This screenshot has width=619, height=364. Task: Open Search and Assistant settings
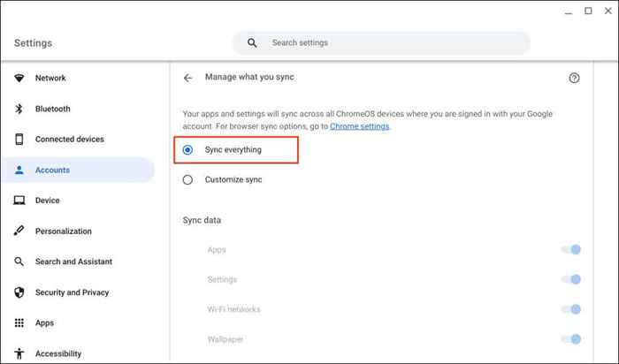(73, 262)
